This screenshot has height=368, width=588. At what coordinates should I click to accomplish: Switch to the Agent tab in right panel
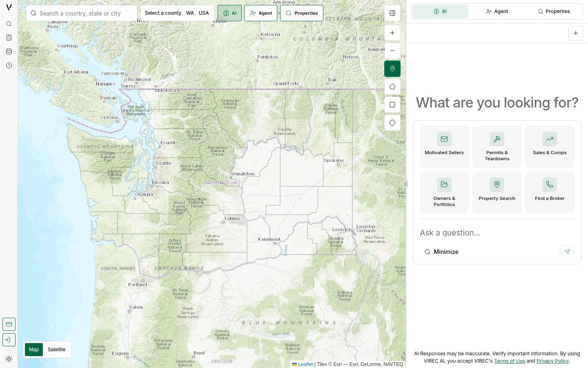tap(497, 11)
